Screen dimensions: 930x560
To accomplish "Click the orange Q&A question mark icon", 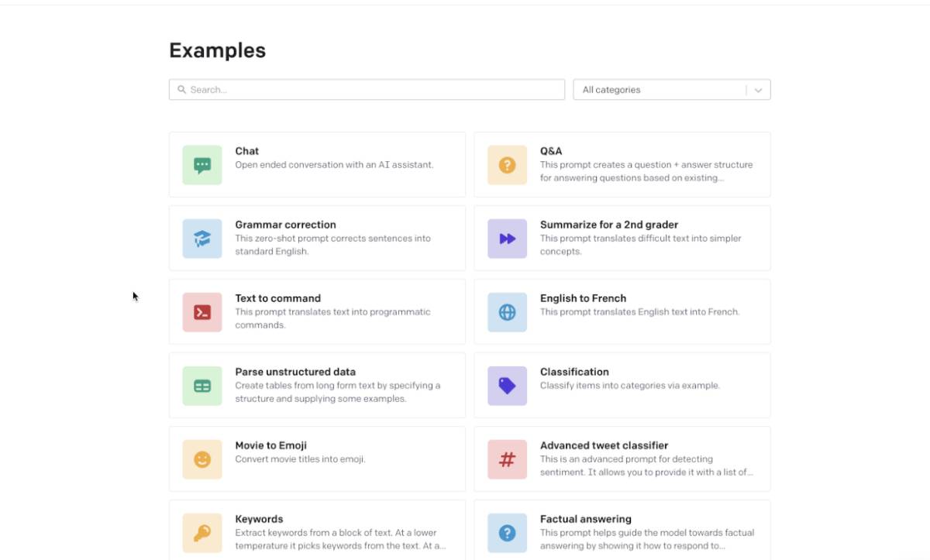I will 507,165.
